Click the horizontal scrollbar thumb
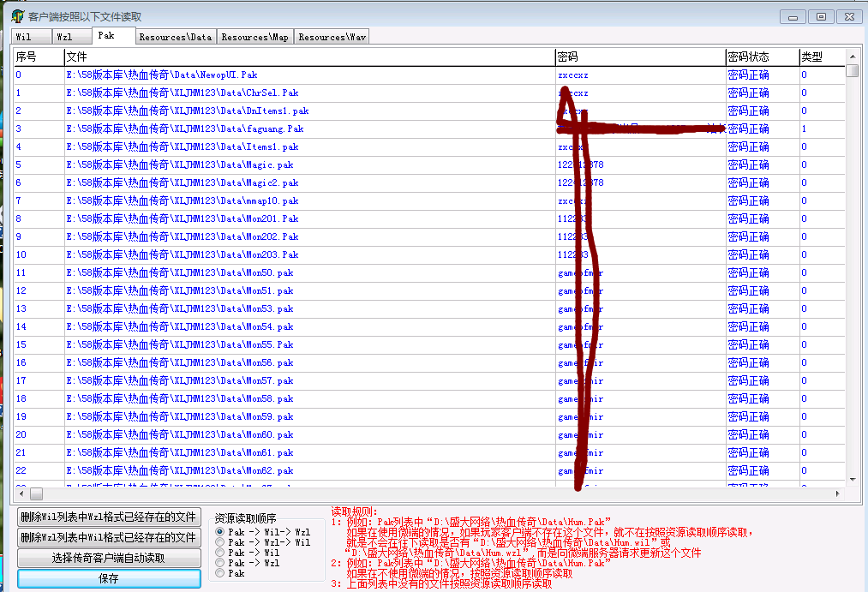The width and height of the screenshot is (868, 592). click(x=37, y=493)
